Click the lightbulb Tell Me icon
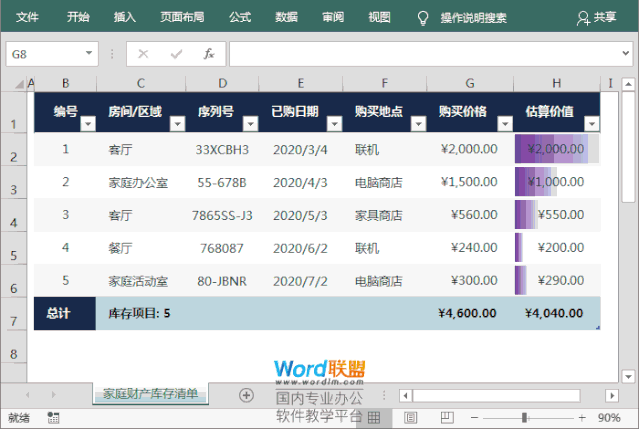 (423, 18)
